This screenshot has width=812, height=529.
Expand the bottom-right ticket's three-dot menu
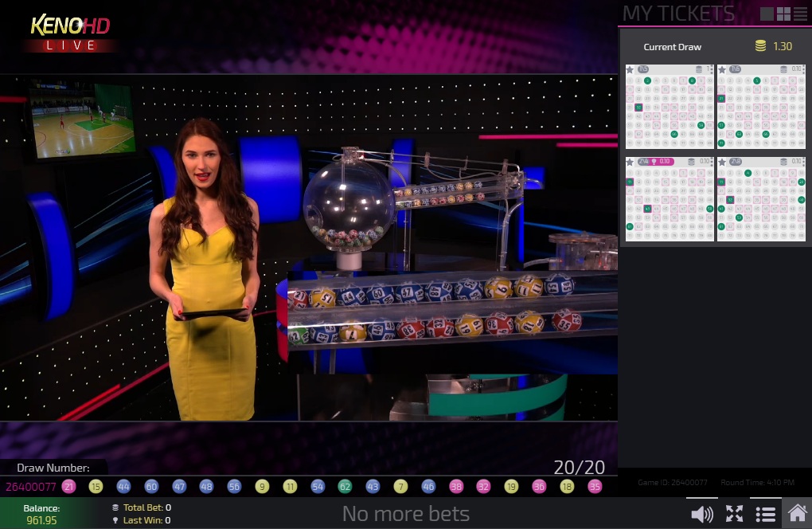click(803, 162)
